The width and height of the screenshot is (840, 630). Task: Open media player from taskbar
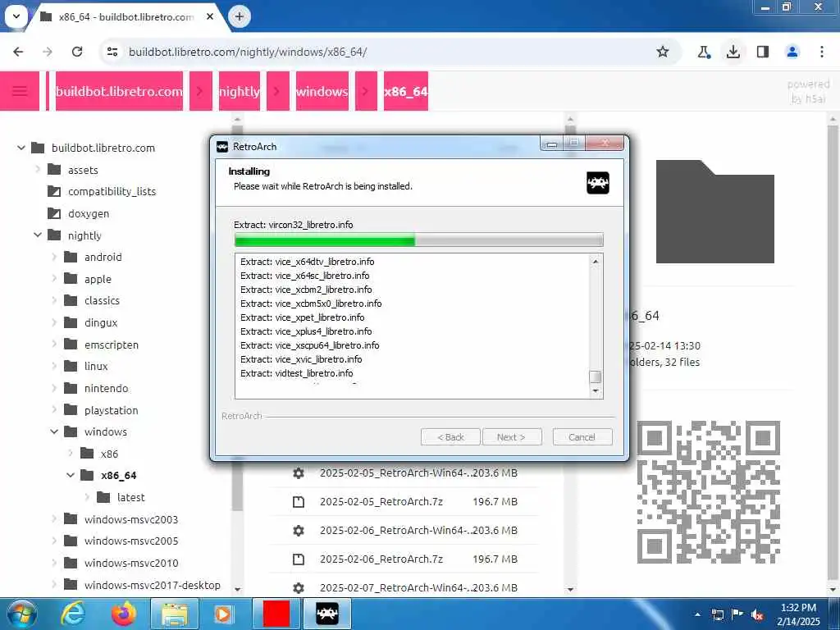(222, 614)
